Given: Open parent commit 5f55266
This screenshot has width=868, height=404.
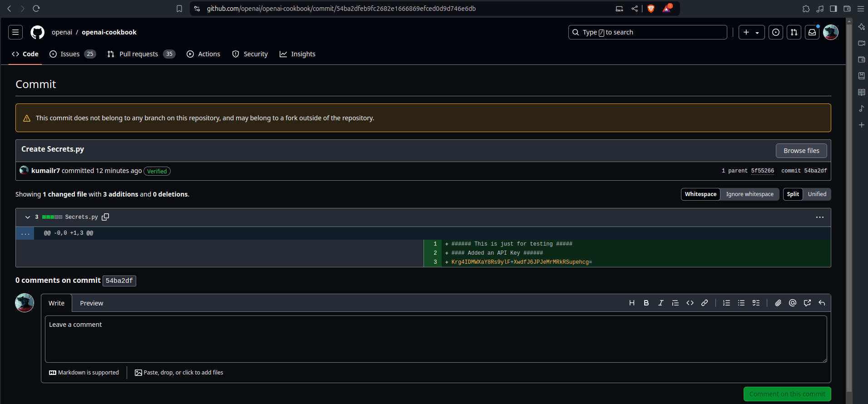Looking at the screenshot, I should pyautogui.click(x=762, y=171).
